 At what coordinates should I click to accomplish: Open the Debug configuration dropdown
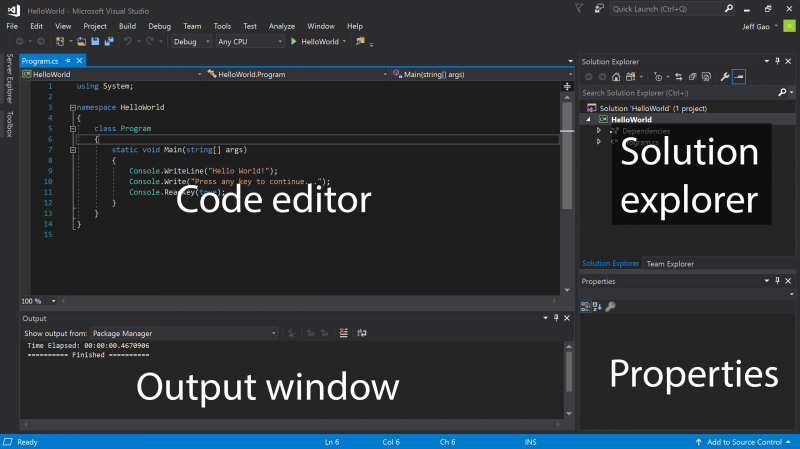click(x=191, y=41)
